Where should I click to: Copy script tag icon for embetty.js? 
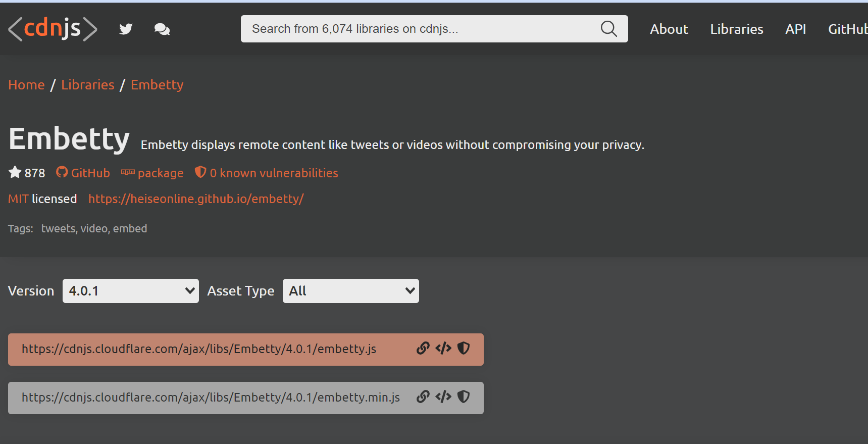click(x=443, y=349)
